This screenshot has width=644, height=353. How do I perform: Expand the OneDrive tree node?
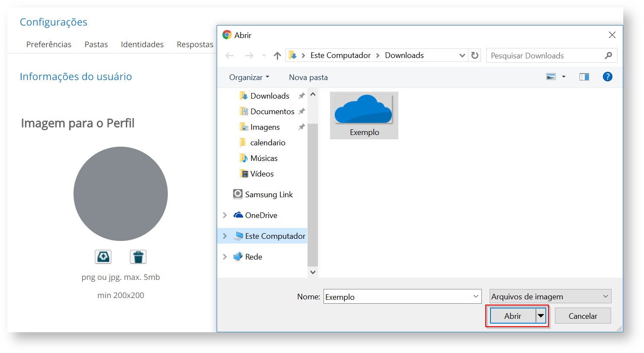click(225, 215)
